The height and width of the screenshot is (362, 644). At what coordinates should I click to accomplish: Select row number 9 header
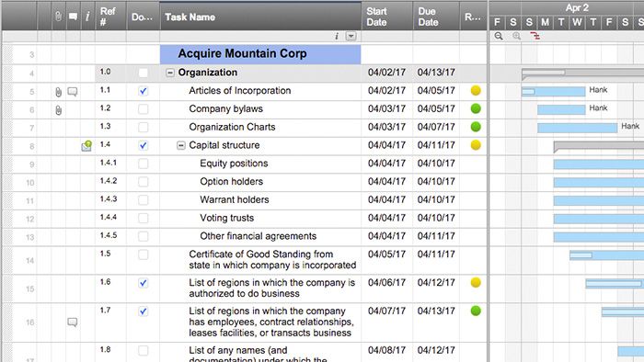31,164
